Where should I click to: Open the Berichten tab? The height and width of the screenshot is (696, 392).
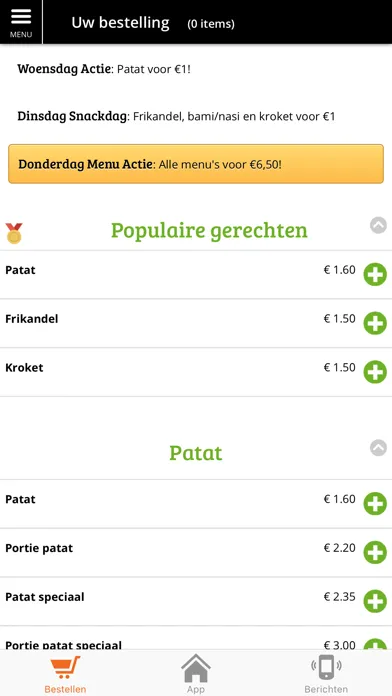pyautogui.click(x=326, y=674)
